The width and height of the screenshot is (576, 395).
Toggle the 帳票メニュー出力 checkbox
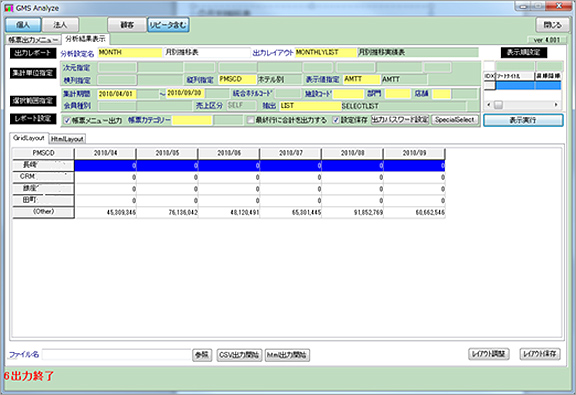(67, 121)
